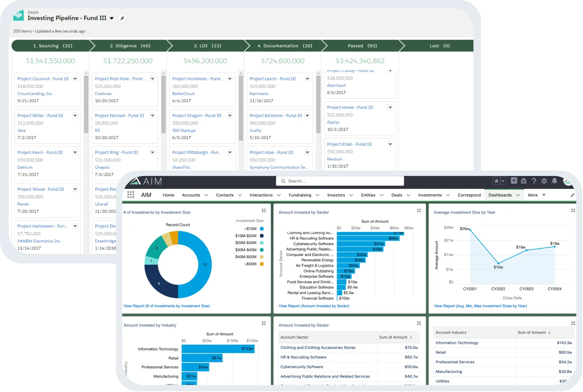Open Project Coconut - Fund III deal
583x392 pixels.
click(x=43, y=79)
